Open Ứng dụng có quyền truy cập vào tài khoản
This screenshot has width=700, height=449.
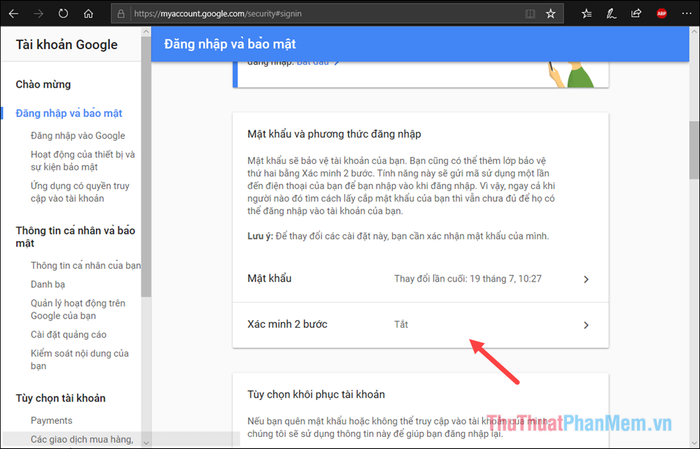click(x=80, y=192)
